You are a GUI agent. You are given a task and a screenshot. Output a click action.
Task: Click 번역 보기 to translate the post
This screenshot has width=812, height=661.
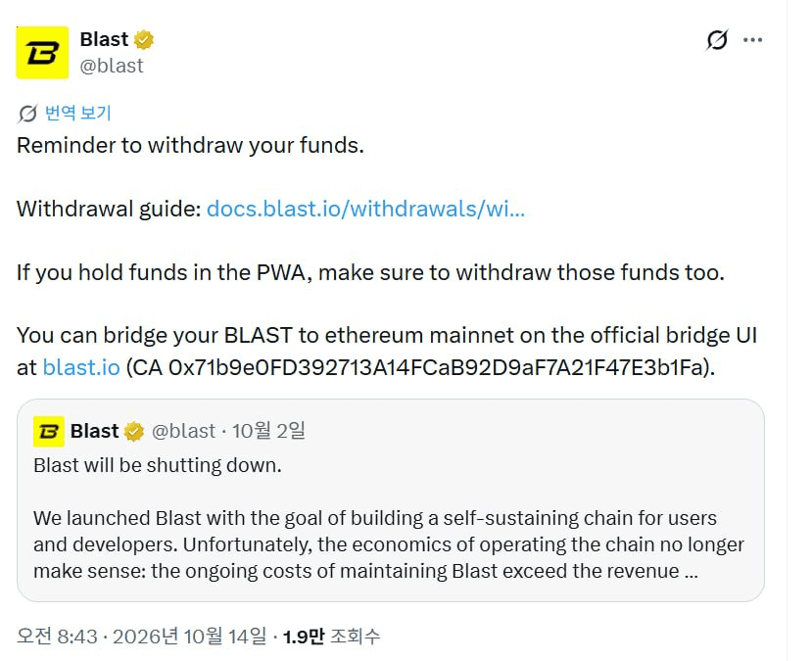[x=78, y=113]
